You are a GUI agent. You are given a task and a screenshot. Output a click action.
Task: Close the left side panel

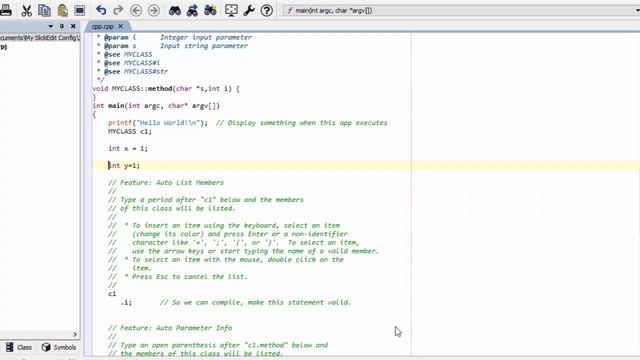point(73,26)
